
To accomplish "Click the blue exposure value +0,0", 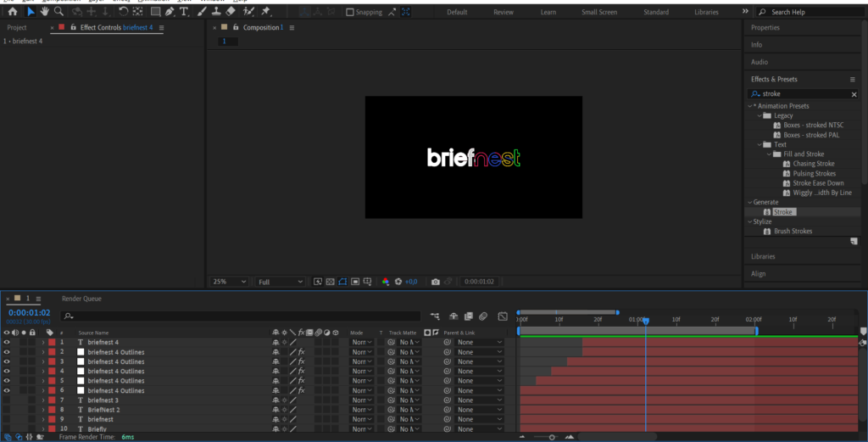I will pyautogui.click(x=411, y=282).
